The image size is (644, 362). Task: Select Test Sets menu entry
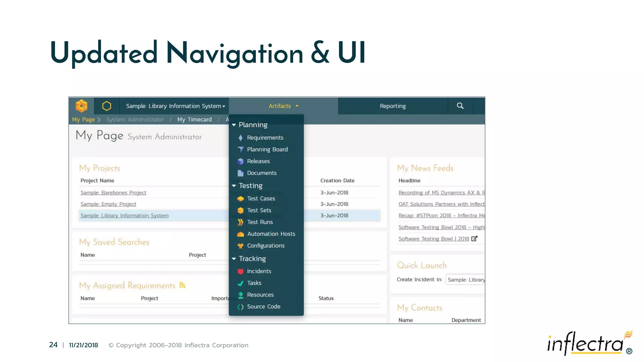click(x=259, y=210)
